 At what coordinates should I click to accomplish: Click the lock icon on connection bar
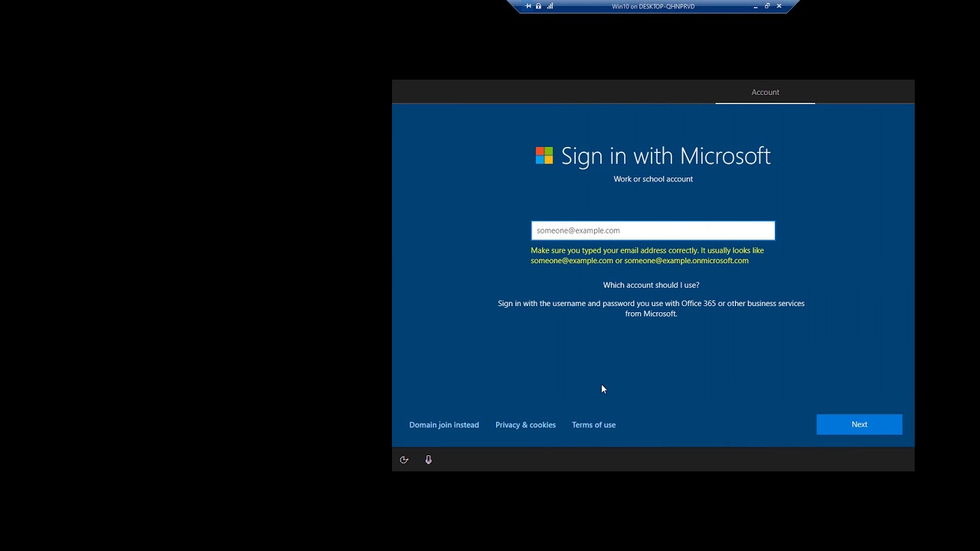(538, 6)
